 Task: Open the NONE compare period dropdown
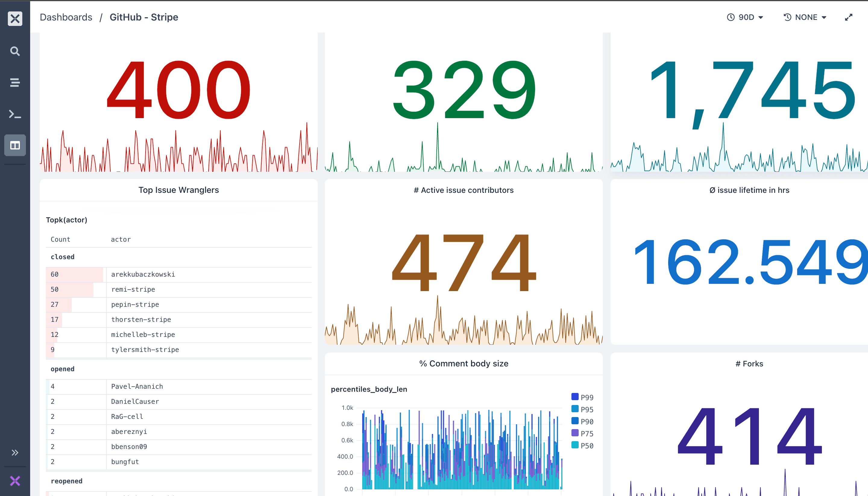805,17
